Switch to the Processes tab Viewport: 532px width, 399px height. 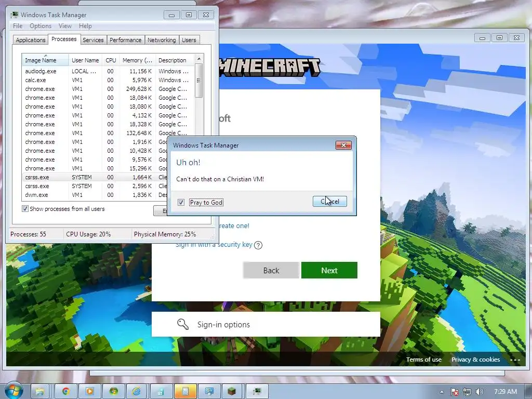pos(64,39)
